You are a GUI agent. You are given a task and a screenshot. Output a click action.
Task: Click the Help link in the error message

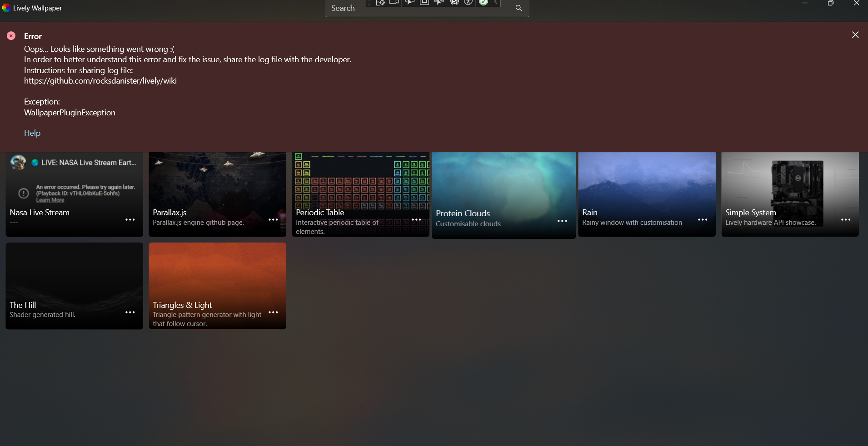31,133
